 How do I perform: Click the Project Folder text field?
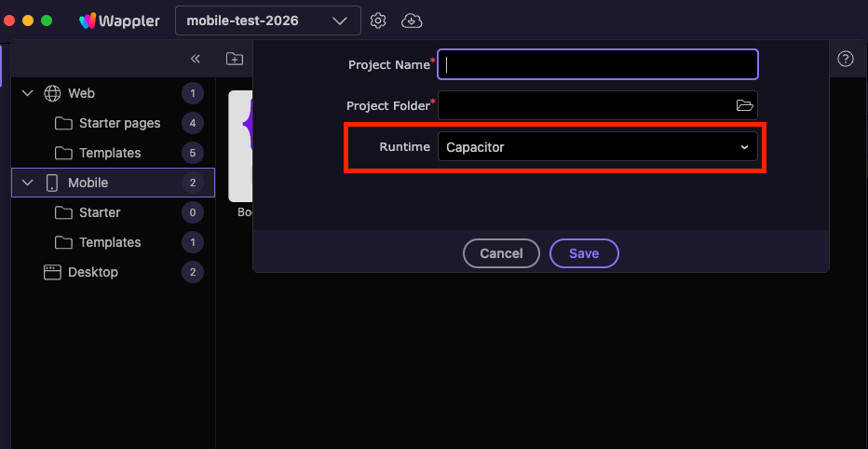pyautogui.click(x=585, y=105)
